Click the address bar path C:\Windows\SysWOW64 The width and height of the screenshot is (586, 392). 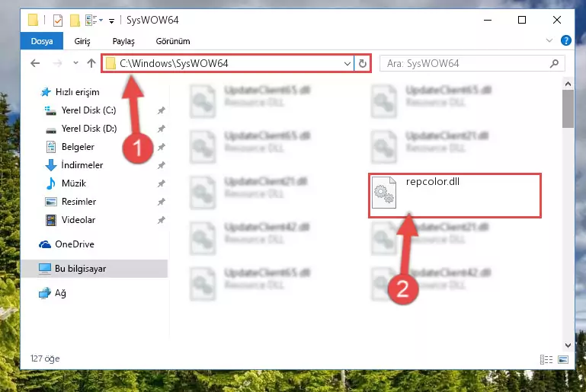click(x=174, y=63)
